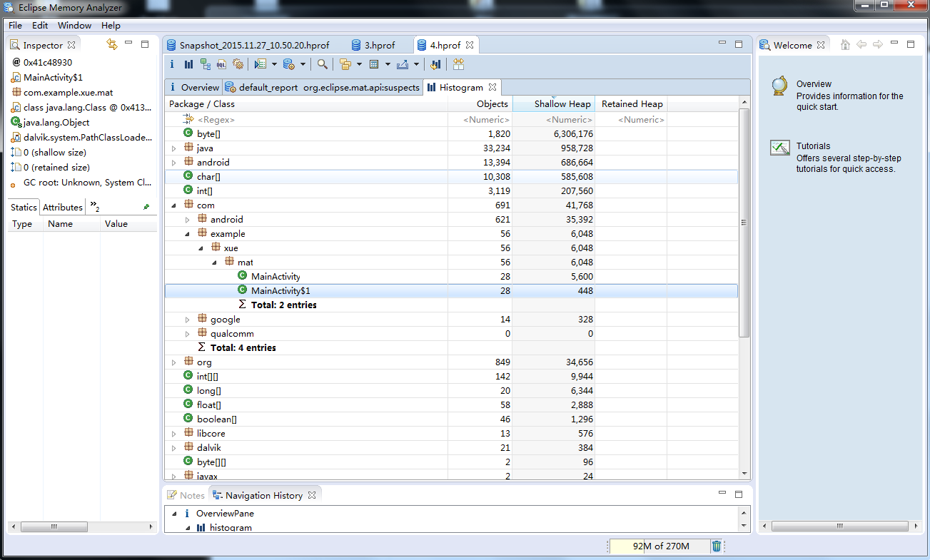
Task: Switch to the heap dump Overview tab
Action: (193, 87)
